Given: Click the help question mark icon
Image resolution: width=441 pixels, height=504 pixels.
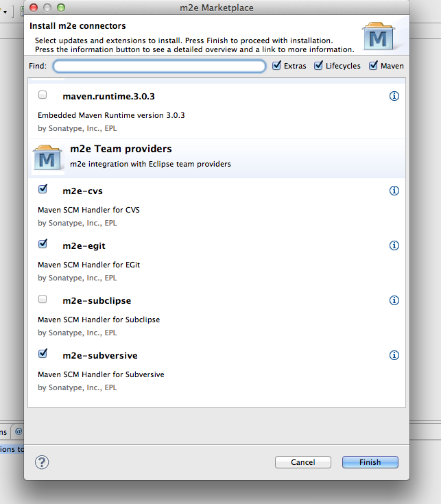Looking at the screenshot, I should [x=42, y=463].
